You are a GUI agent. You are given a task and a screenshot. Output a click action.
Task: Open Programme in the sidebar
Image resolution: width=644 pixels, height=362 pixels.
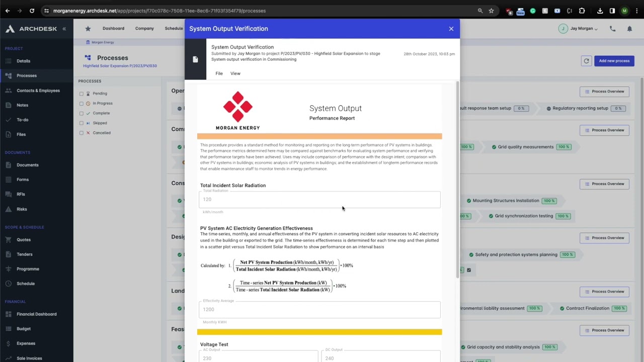click(28, 269)
